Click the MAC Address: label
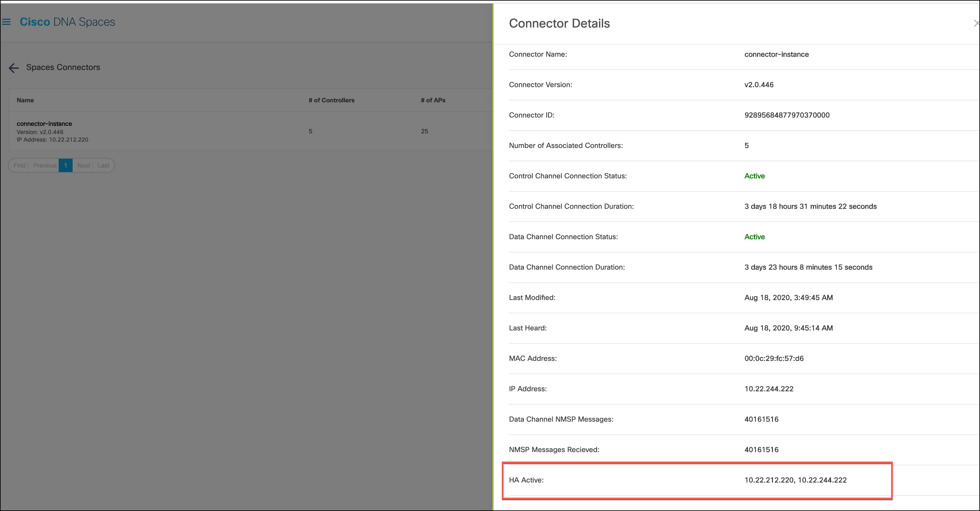The image size is (980, 511). click(x=533, y=359)
